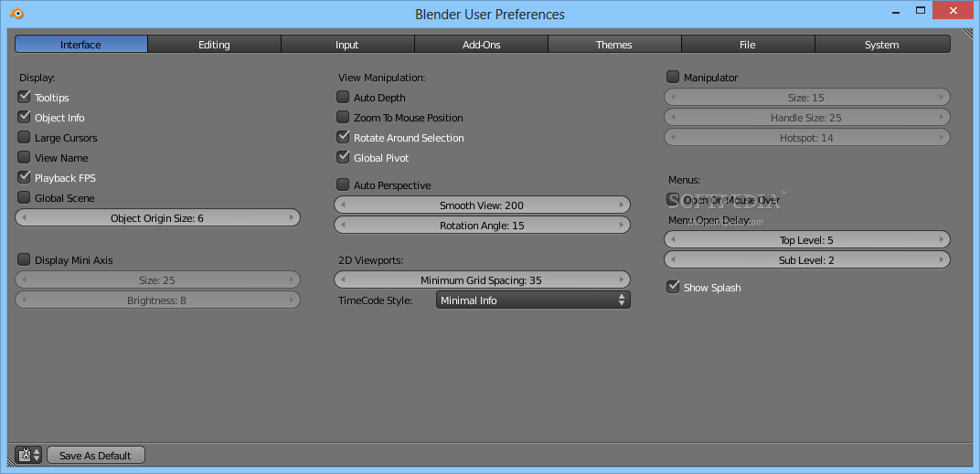Open the TimeCode Style dropdown
Screen dimensions: 980x474
(x=533, y=300)
